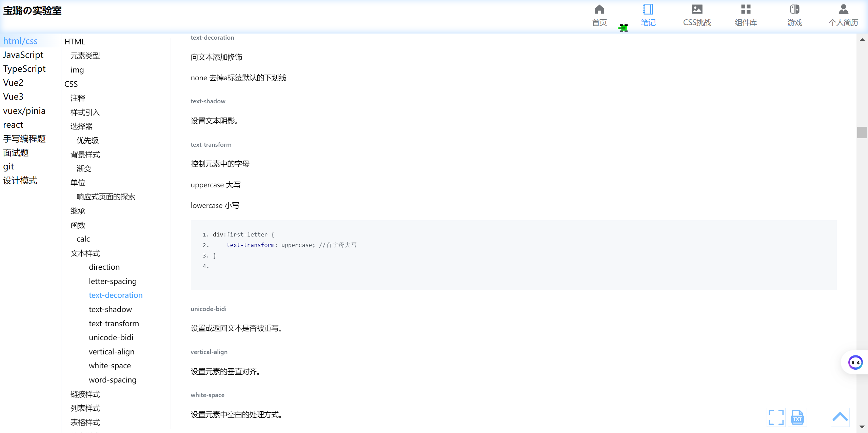Jump to 列表样式 in the outline
Screen dimensions: 868x433
pyautogui.click(x=85, y=408)
